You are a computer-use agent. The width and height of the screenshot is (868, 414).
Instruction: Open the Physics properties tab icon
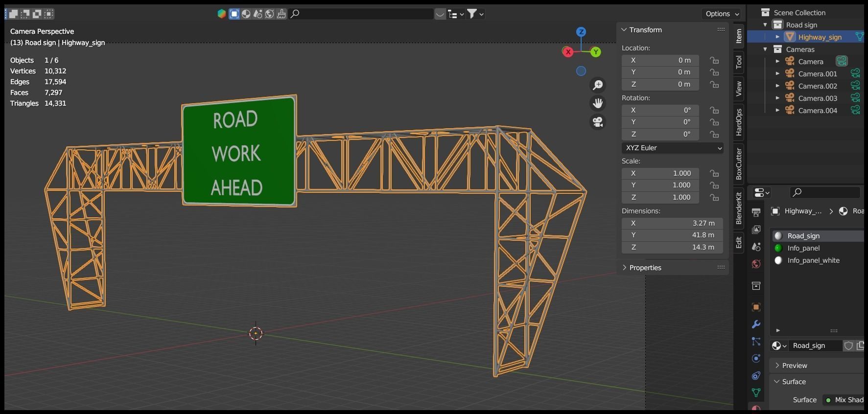756,359
